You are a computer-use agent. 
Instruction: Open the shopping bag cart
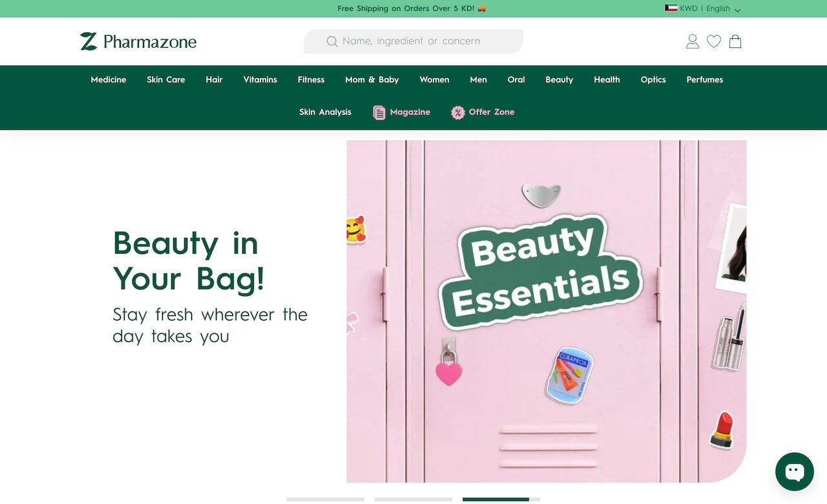point(735,41)
